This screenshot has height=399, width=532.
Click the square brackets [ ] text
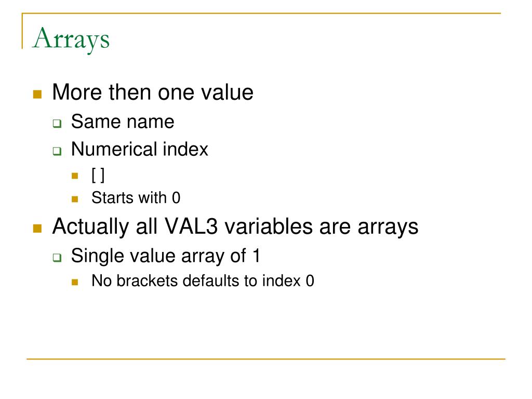[x=98, y=176]
